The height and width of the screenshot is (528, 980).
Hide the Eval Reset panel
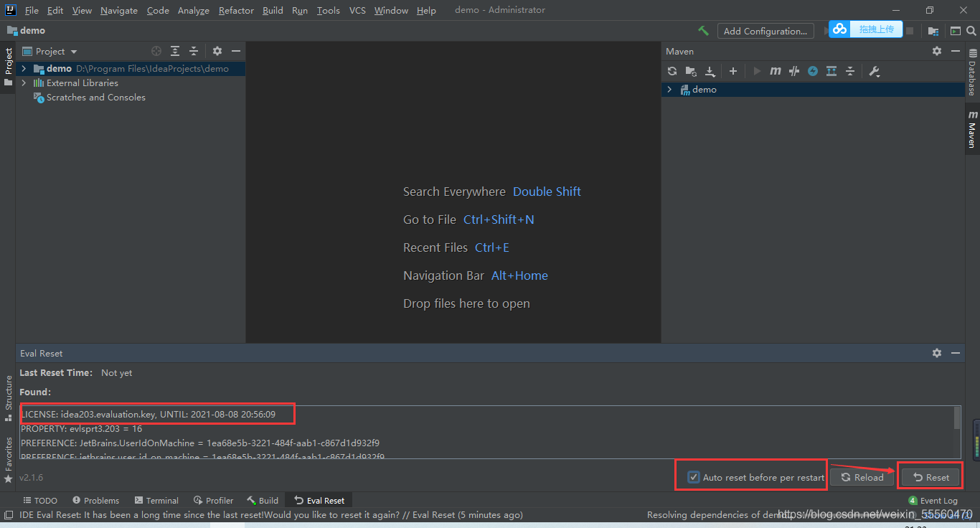956,353
